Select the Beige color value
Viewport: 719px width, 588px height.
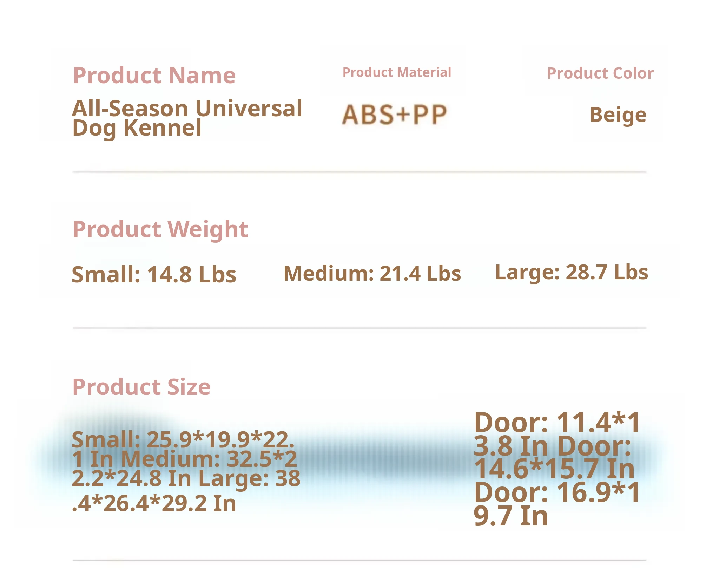pos(618,115)
